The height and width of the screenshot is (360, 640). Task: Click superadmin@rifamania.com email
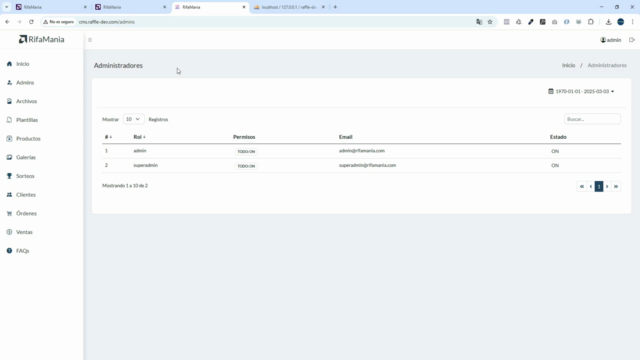[367, 165]
